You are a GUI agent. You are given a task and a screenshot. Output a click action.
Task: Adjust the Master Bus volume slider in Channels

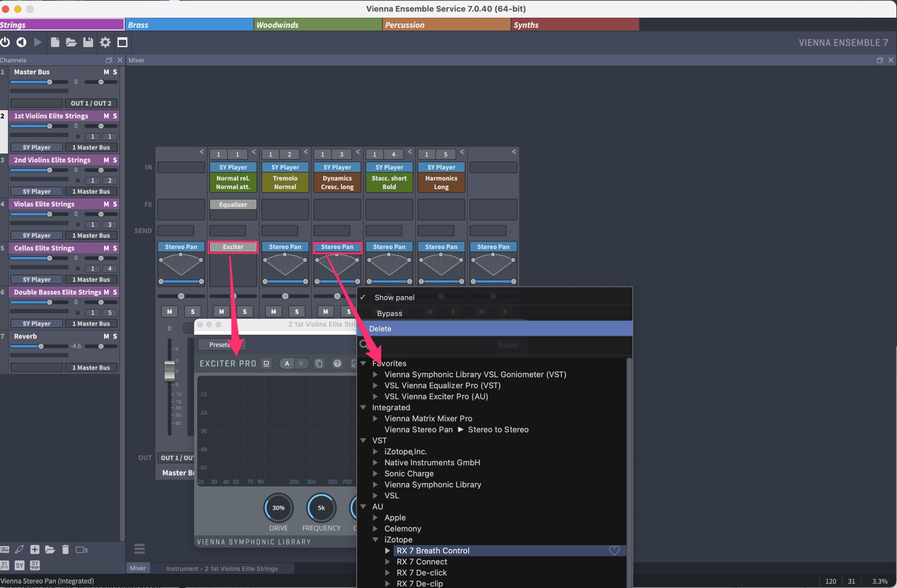click(x=39, y=82)
